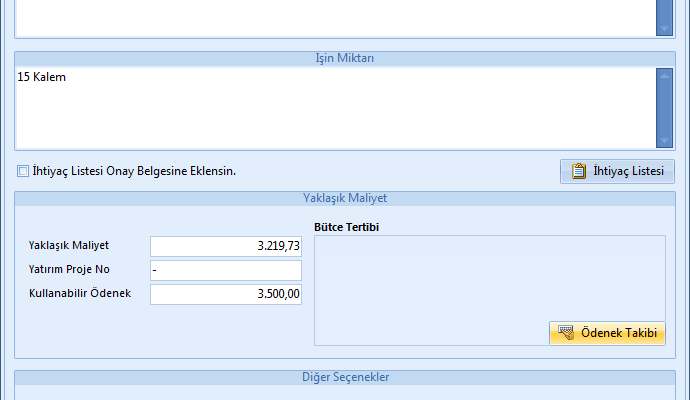
Task: Click the Ödenek Takibi button icon
Action: [566, 333]
